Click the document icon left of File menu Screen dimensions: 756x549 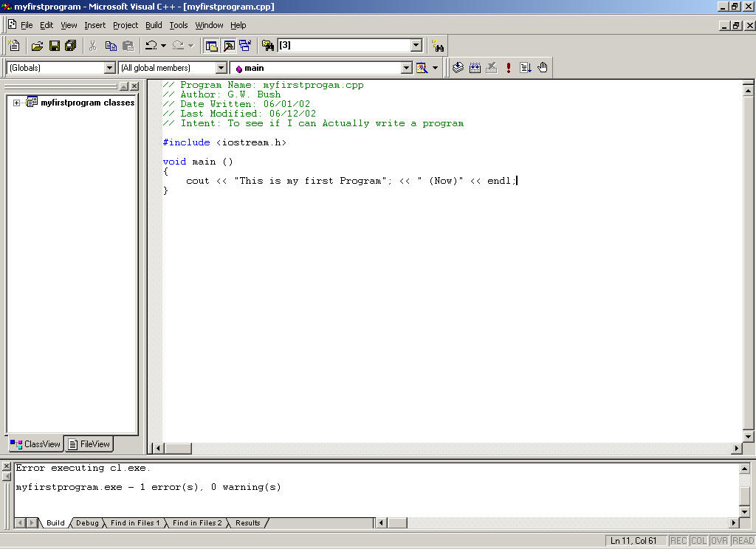click(12, 24)
